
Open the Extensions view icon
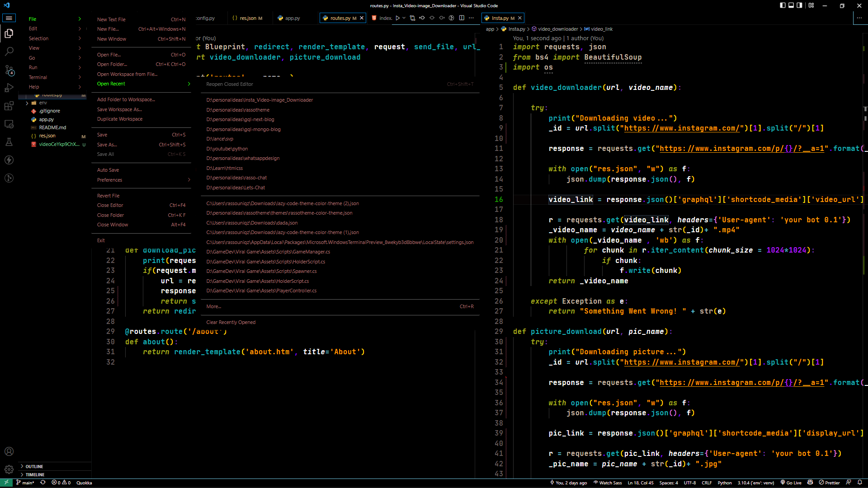(9, 106)
